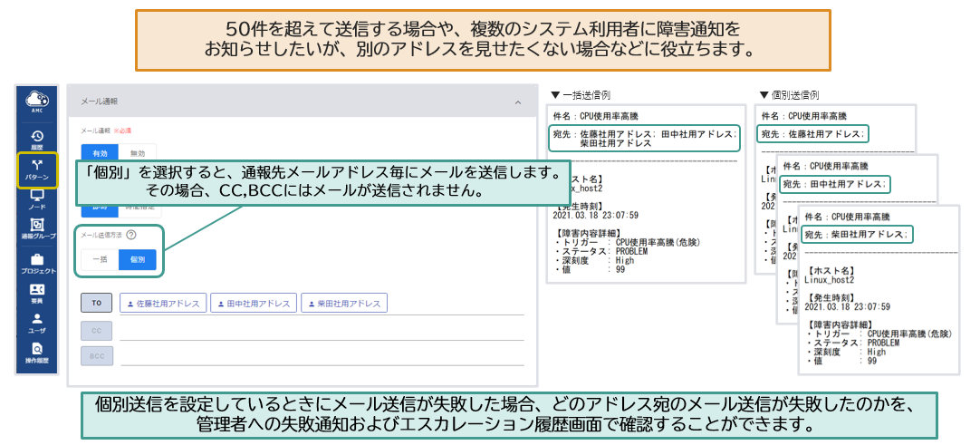Open 通報グループ in the sidebar
Viewport: 980px width, 445px height.
pos(37,229)
